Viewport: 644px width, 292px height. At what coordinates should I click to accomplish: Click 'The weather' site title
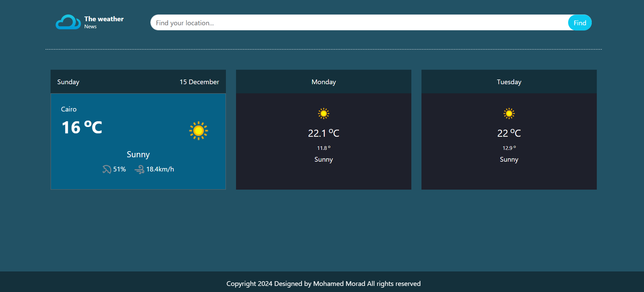tap(104, 19)
